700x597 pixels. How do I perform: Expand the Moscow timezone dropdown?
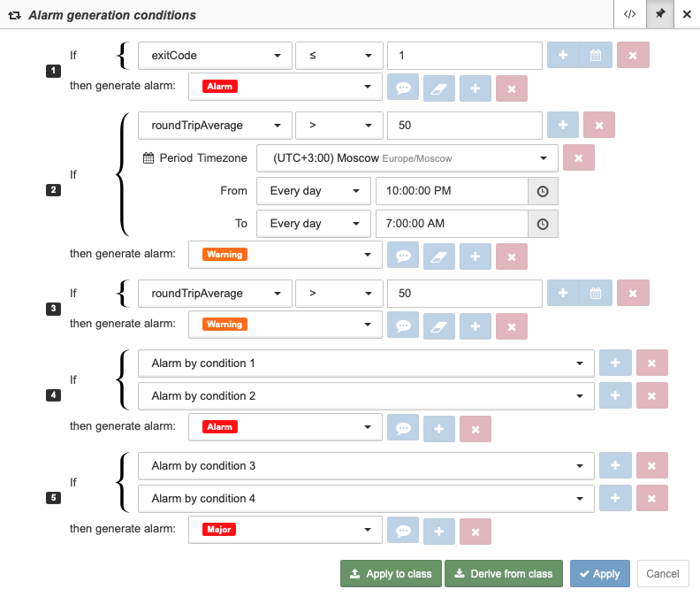pos(407,158)
